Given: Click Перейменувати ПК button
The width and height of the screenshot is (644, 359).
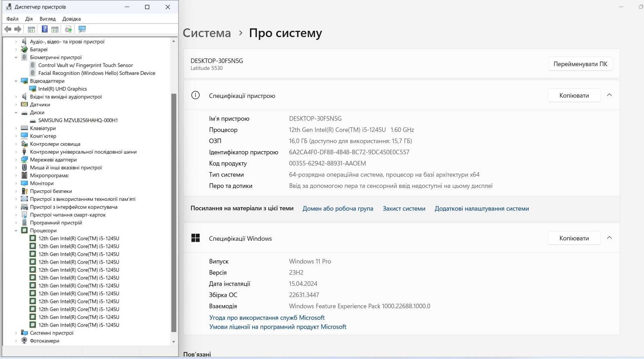Looking at the screenshot, I should point(580,64).
